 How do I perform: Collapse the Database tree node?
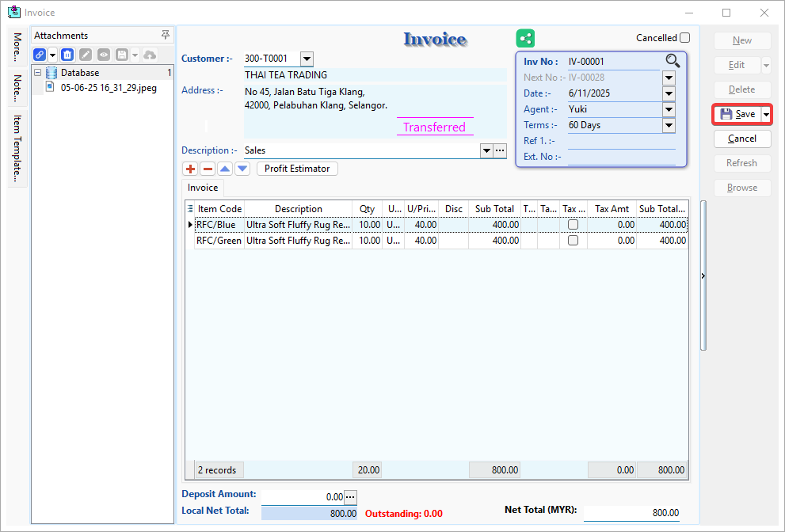click(x=37, y=73)
